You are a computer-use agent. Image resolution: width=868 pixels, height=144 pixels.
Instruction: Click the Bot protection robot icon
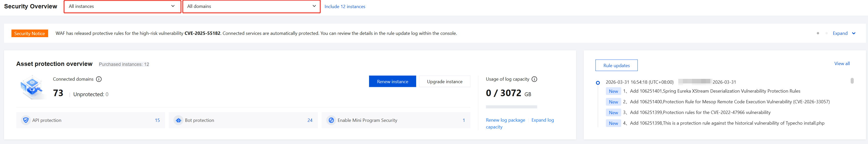coord(178,120)
